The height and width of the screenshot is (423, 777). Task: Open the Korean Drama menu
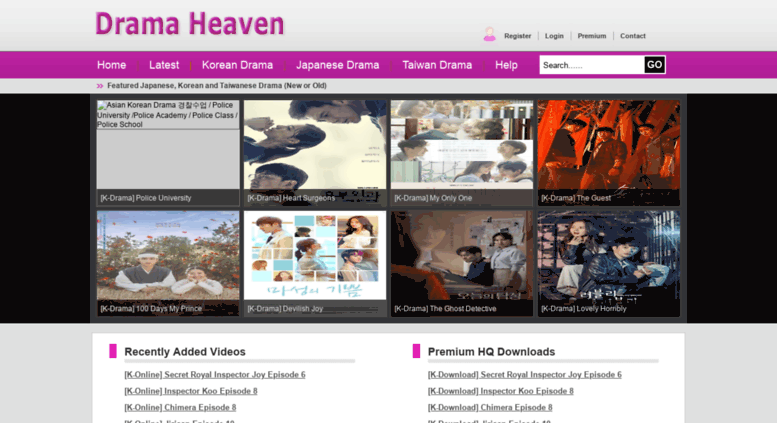click(237, 65)
